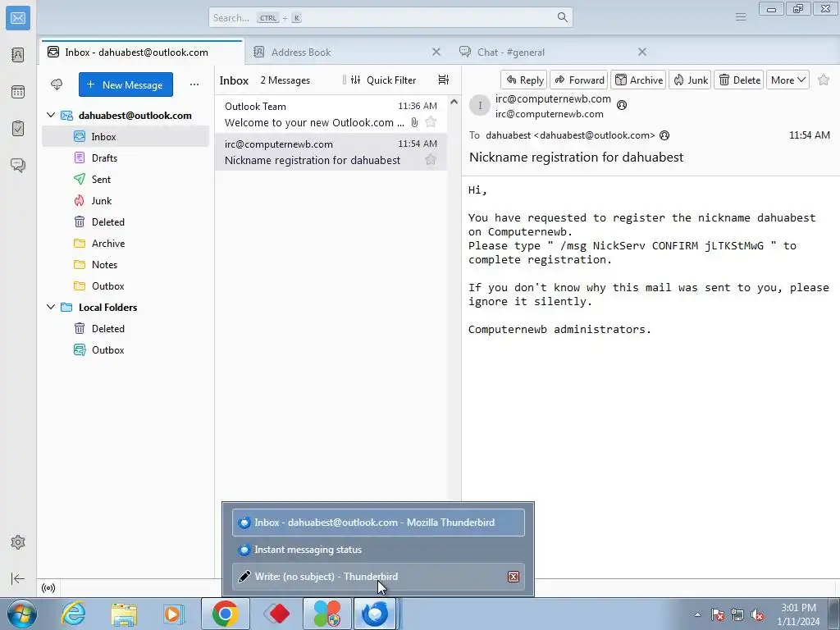840x630 pixels.
Task: Click muted volume tray icon
Action: [757, 614]
